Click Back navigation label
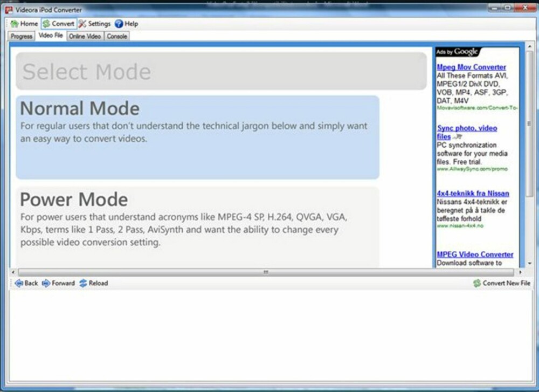This screenshot has height=392, width=539. click(x=31, y=283)
